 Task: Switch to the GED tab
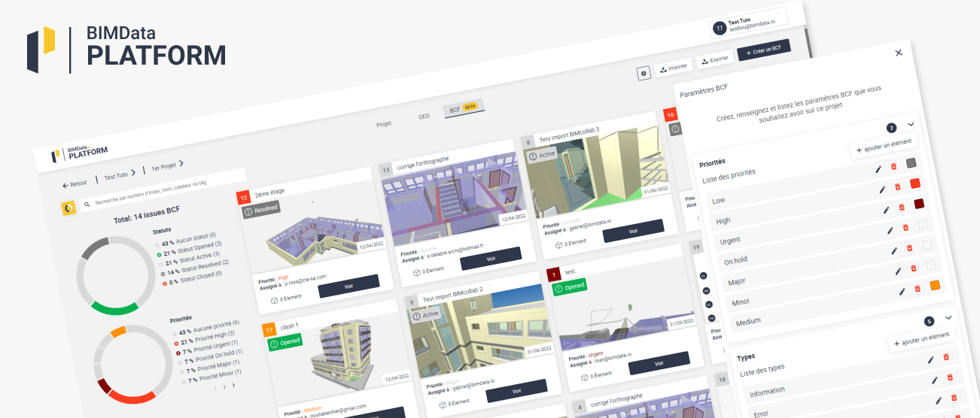[424, 117]
